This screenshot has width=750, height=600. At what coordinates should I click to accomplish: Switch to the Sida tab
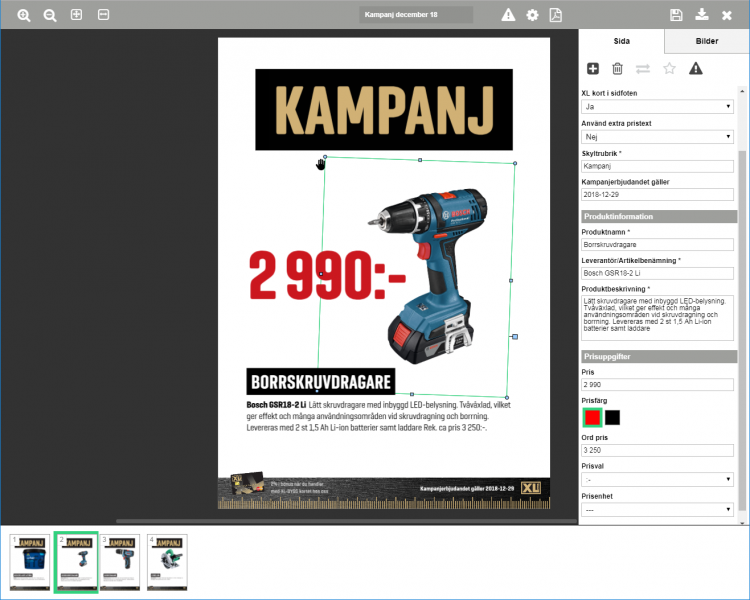click(621, 41)
